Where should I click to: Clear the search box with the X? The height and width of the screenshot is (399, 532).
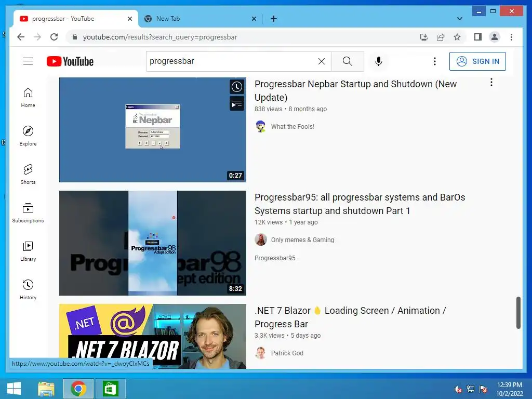click(x=321, y=61)
